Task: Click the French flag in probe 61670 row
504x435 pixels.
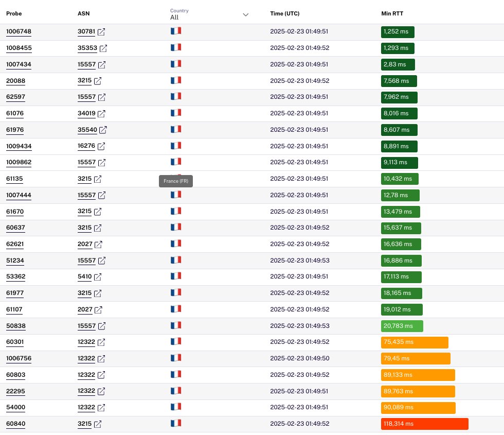Action: (176, 211)
